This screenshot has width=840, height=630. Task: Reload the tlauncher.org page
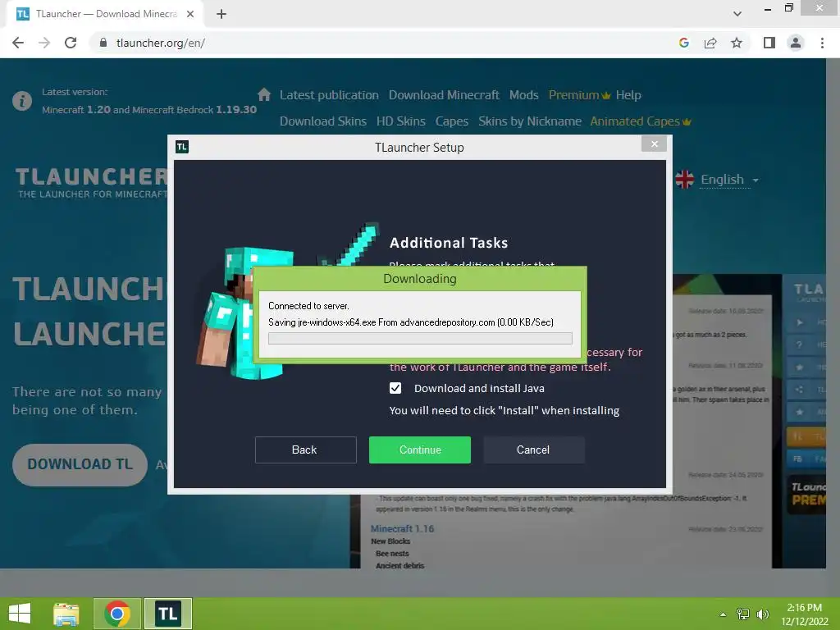click(x=71, y=43)
